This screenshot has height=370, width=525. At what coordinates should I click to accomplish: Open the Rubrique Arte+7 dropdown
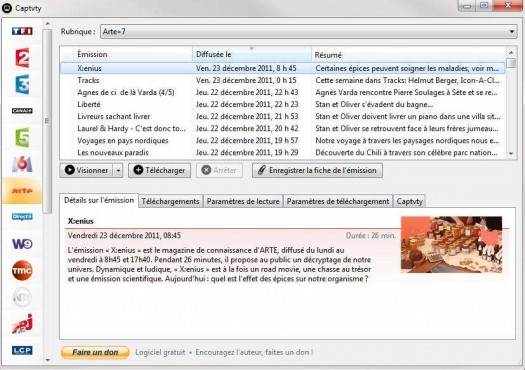coord(308,31)
